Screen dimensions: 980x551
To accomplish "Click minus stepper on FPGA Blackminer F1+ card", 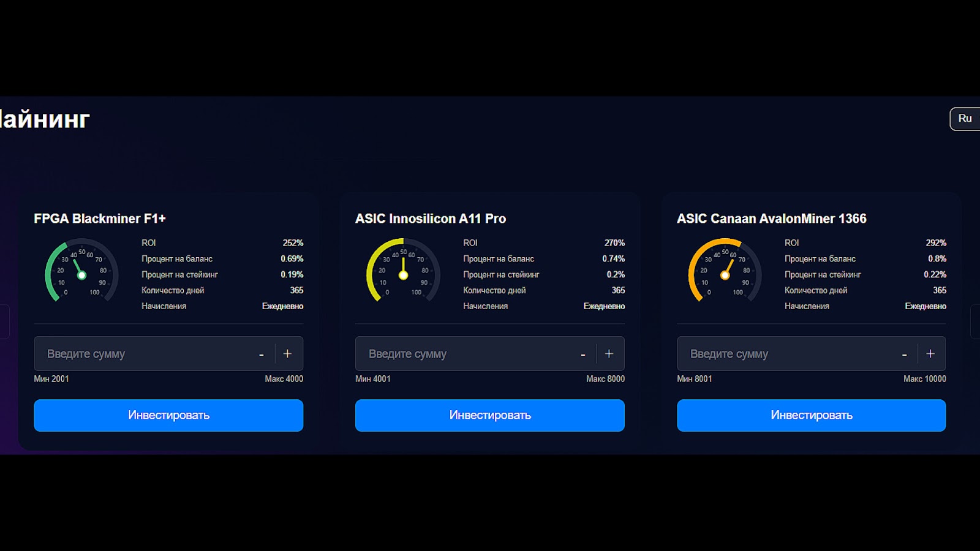I will click(x=262, y=354).
